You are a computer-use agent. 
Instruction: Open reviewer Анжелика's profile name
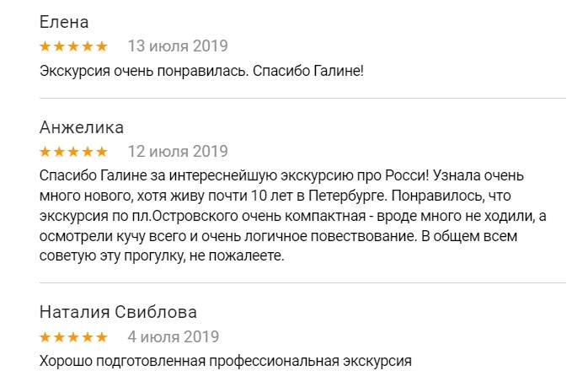[x=82, y=128]
